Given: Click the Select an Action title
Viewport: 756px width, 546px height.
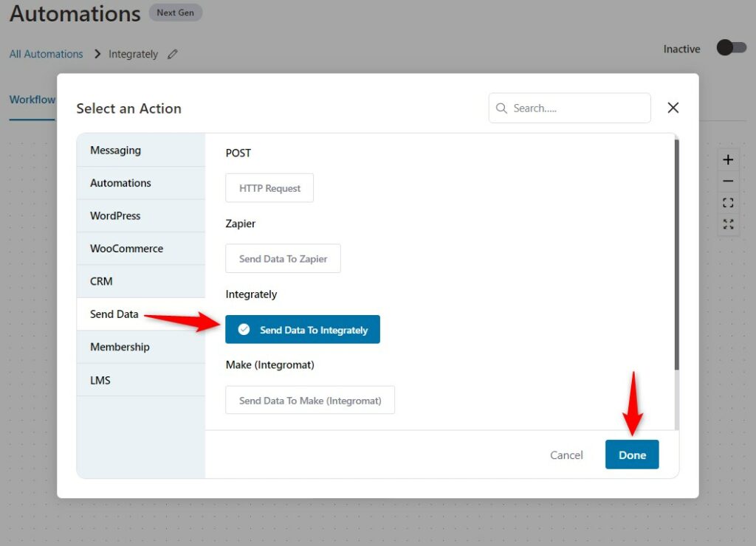Looking at the screenshot, I should [x=128, y=108].
